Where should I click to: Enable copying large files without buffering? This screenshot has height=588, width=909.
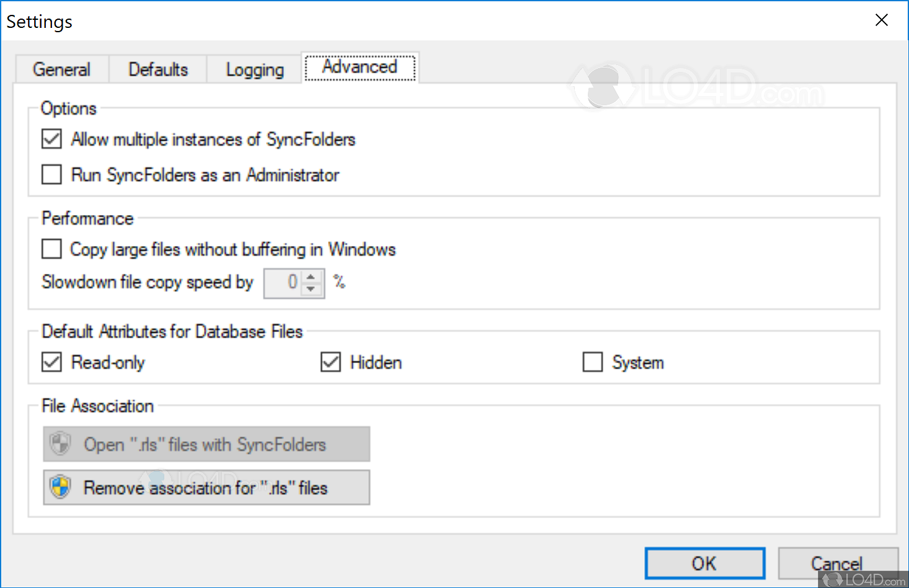click(x=51, y=248)
